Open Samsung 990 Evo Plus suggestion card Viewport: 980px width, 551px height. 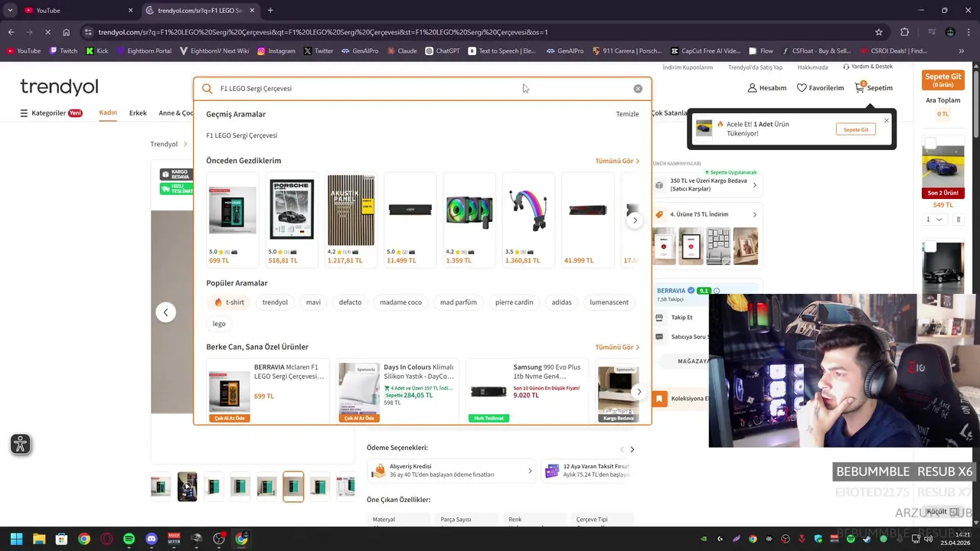pyautogui.click(x=527, y=390)
